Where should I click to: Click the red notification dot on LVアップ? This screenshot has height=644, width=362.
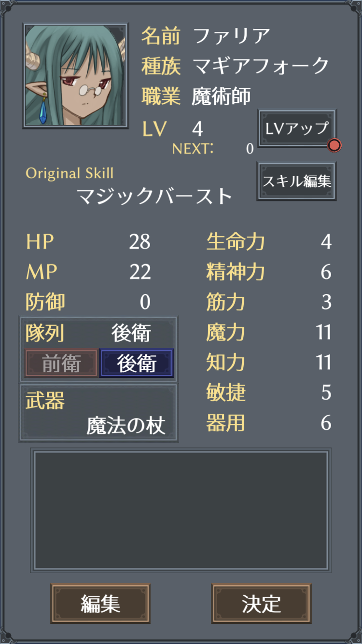334,145
